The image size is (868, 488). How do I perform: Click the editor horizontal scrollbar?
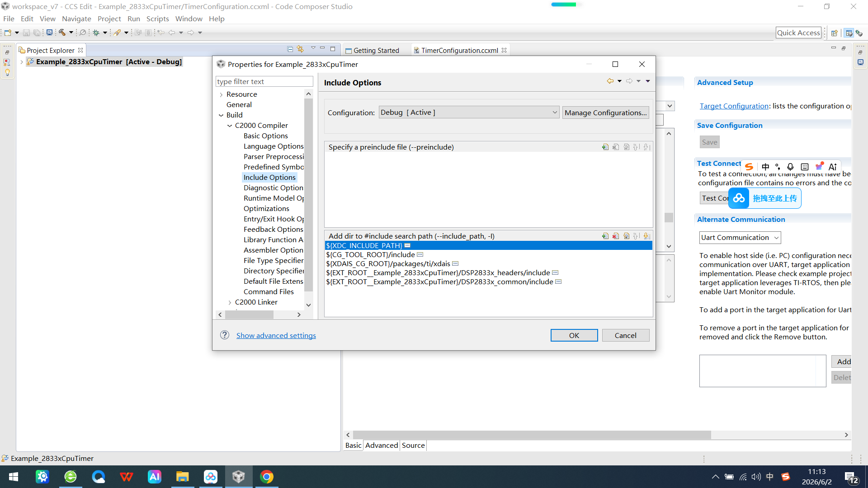(532, 435)
